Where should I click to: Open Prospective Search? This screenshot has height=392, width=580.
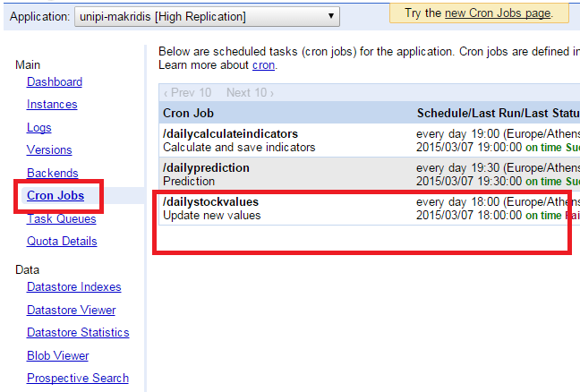(x=78, y=378)
